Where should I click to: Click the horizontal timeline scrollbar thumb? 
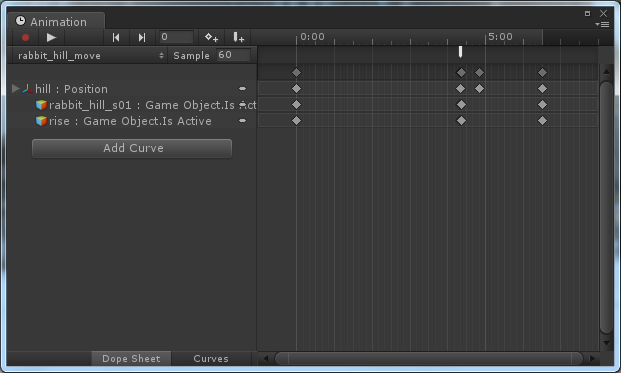(x=429, y=359)
